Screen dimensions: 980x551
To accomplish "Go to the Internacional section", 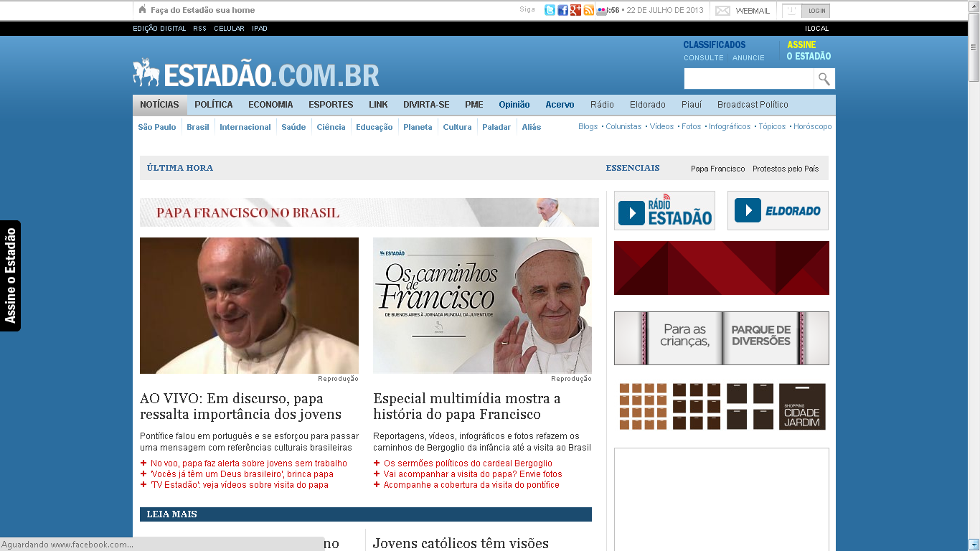I will [245, 127].
